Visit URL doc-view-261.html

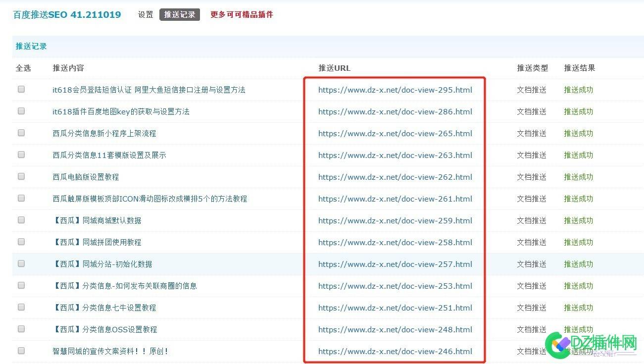click(x=395, y=199)
